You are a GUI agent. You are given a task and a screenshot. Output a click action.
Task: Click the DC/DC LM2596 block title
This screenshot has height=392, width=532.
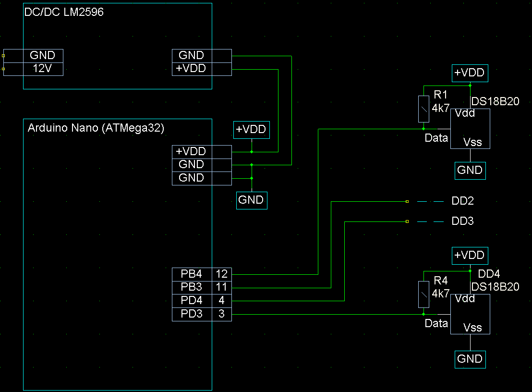pyautogui.click(x=64, y=12)
